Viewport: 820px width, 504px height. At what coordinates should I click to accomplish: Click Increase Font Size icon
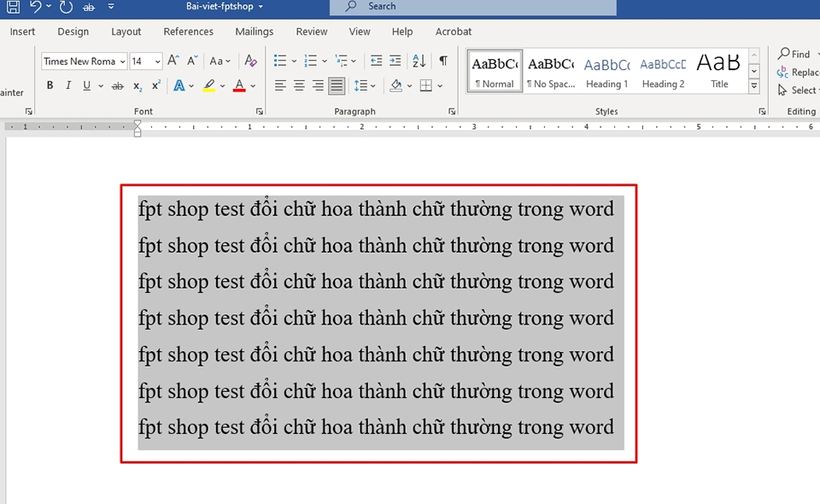[173, 61]
